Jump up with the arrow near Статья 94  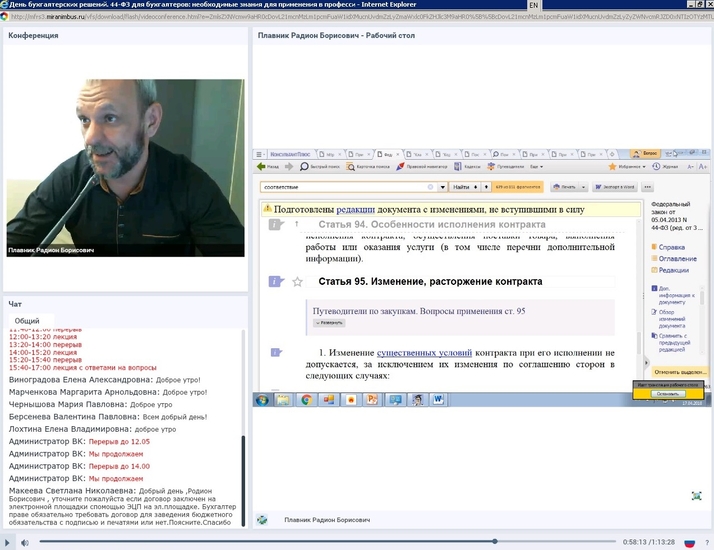[x=296, y=224]
